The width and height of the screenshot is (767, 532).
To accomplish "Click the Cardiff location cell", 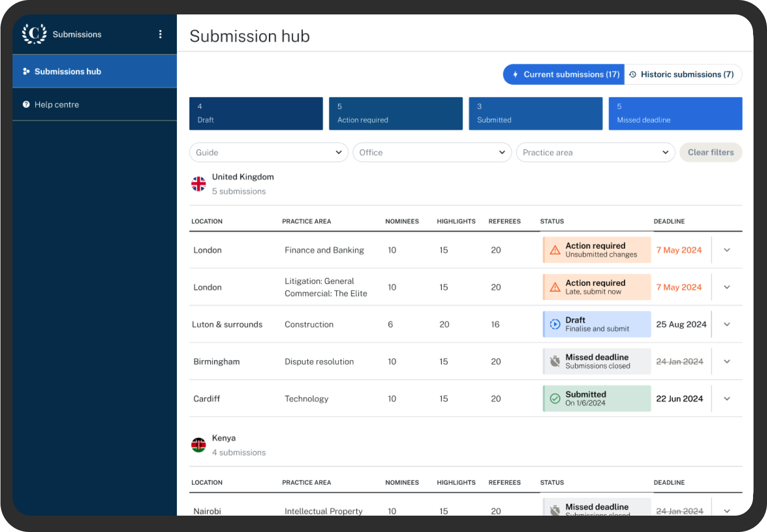I will coord(207,399).
